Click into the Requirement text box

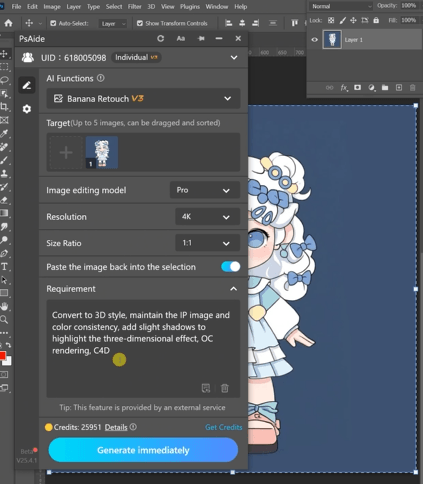click(143, 348)
